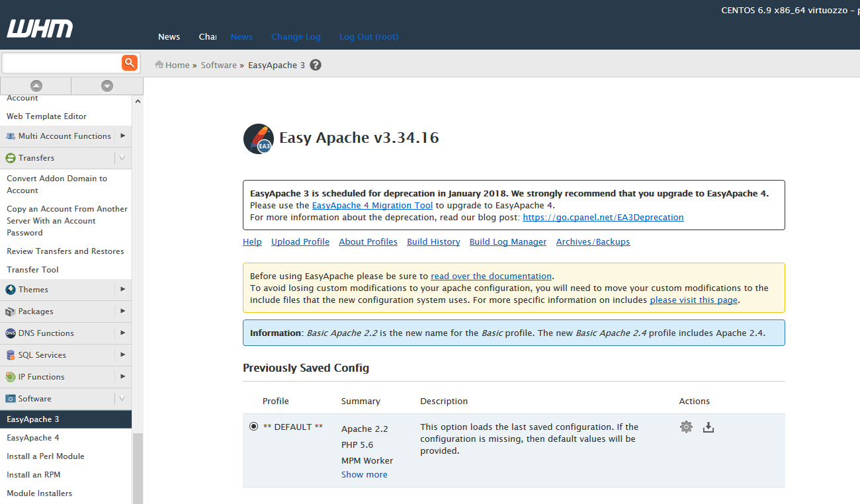Select EasyApache 4 in the sidebar
Image resolution: width=860 pixels, height=504 pixels.
33,438
